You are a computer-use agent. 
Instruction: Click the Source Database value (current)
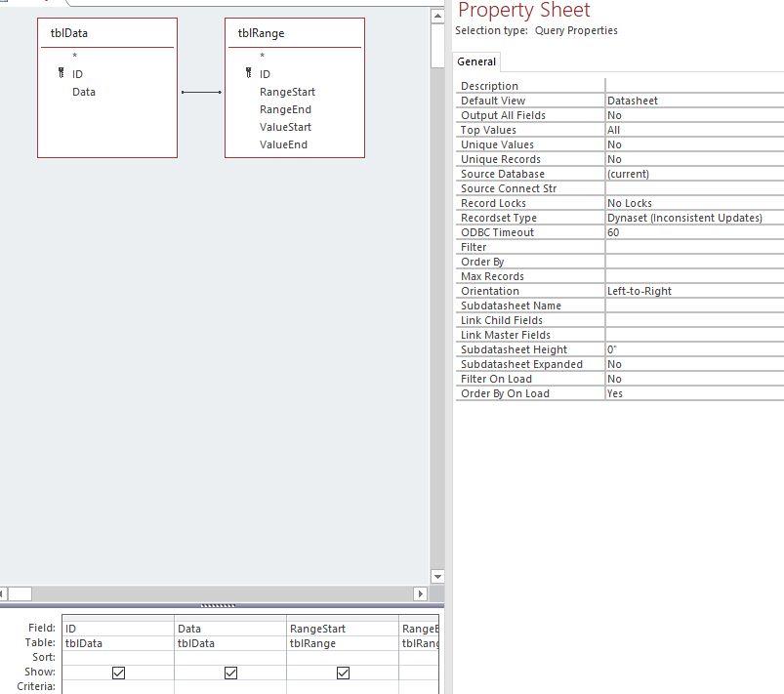click(x=694, y=174)
